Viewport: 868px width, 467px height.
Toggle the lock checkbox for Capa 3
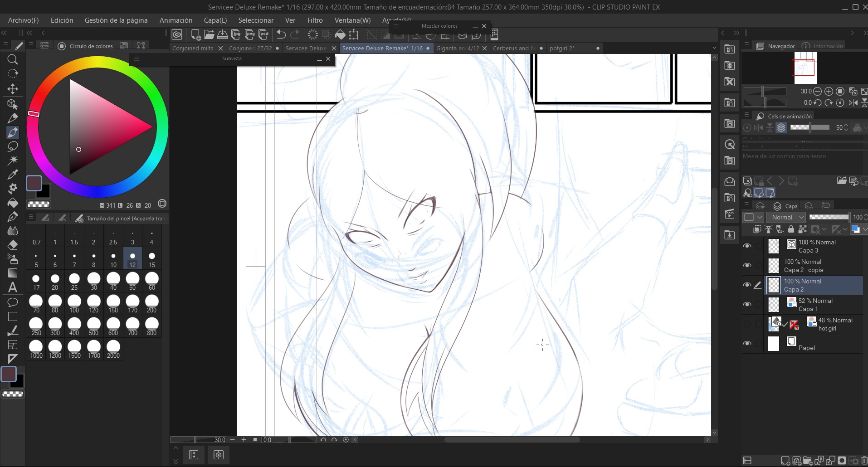[x=758, y=246]
